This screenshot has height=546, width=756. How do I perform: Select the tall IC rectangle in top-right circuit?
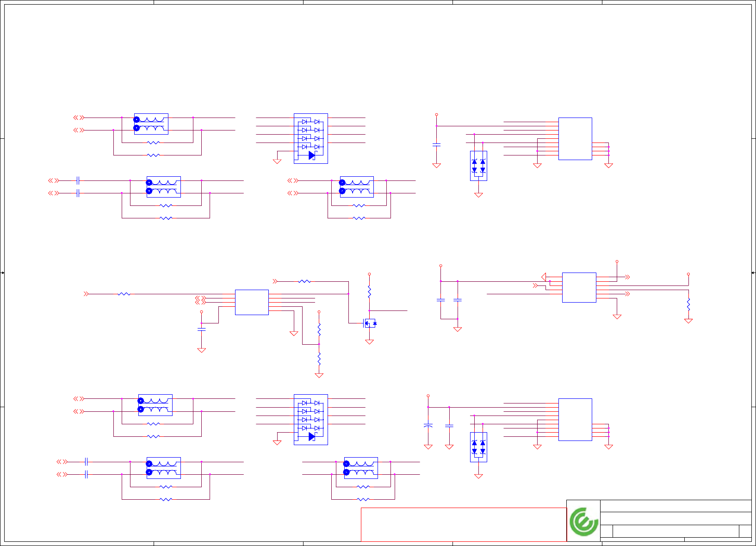[575, 139]
